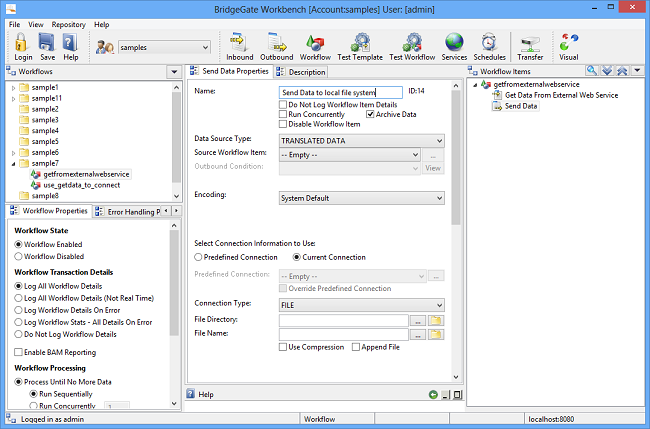The image size is (650, 429).
Task: Click the Transfer toolbar icon
Action: click(x=530, y=45)
